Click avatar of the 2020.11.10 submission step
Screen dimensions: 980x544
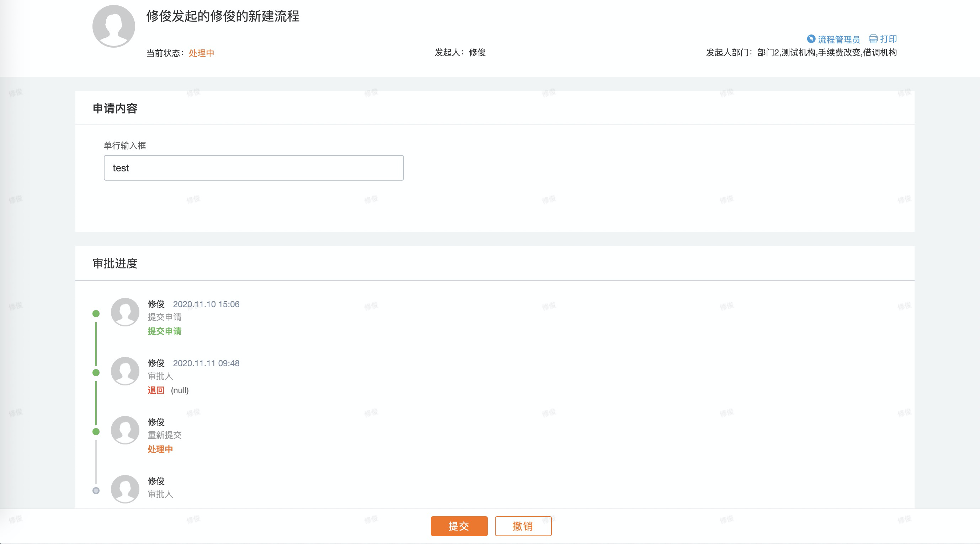coord(125,312)
